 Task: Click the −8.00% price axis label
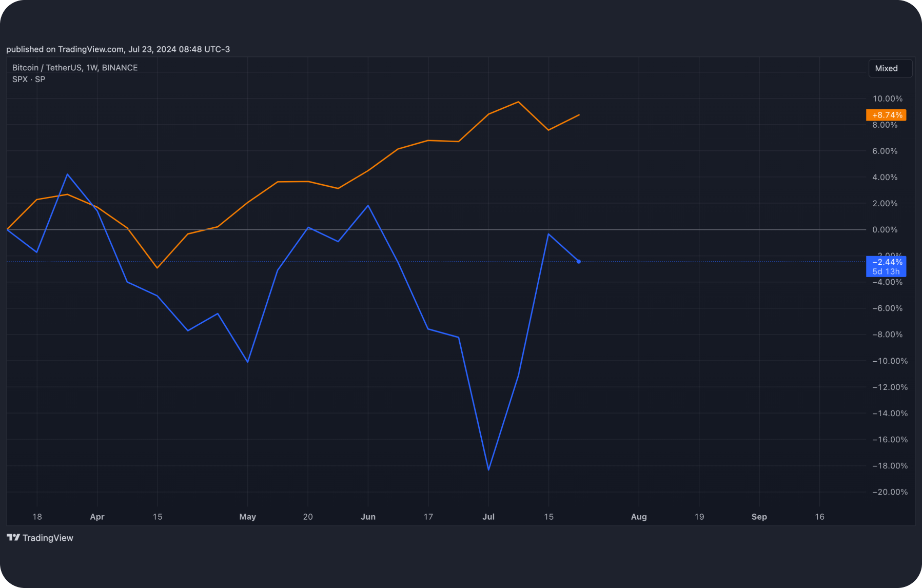coord(888,335)
